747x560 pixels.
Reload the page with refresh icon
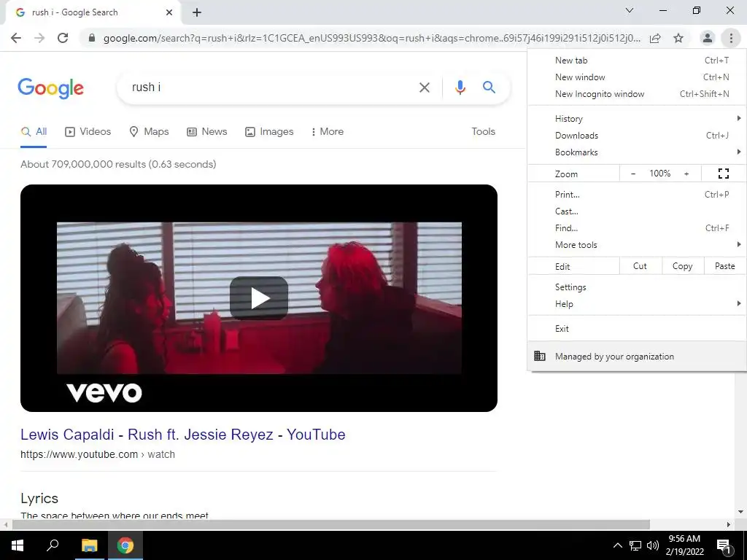pos(63,38)
